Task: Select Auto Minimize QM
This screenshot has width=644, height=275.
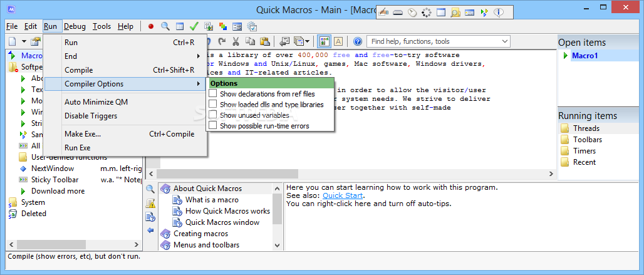Action: click(126, 101)
